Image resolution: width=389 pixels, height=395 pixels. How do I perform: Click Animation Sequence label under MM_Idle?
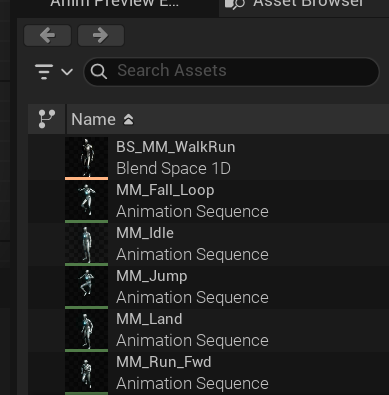click(x=192, y=255)
